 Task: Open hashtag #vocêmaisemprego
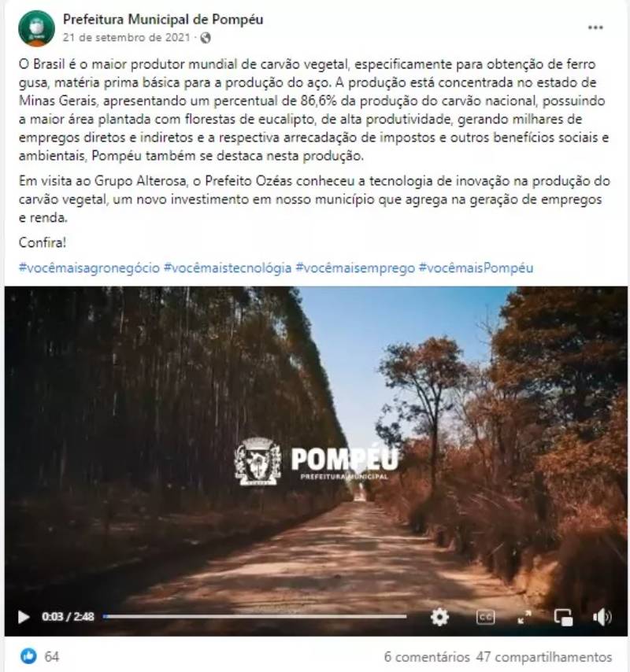pyautogui.click(x=355, y=268)
